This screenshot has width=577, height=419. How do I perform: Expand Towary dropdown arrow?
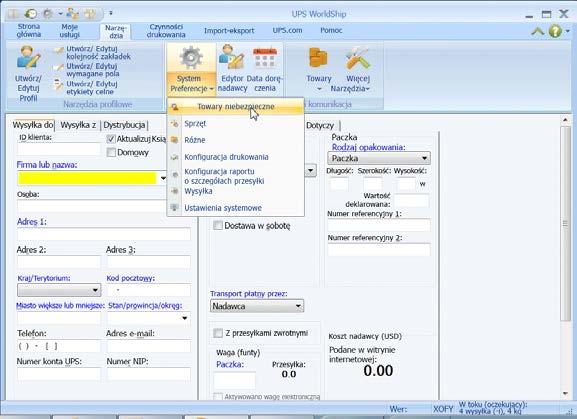[319, 89]
